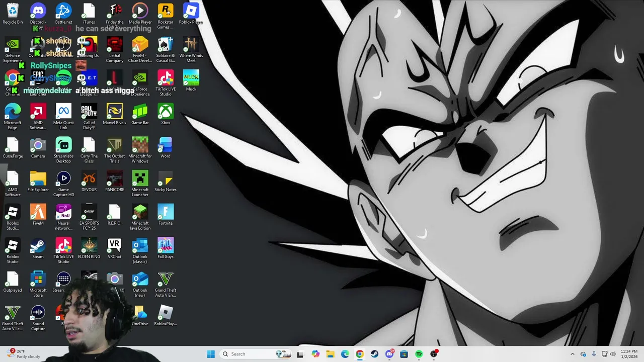The height and width of the screenshot is (362, 644).
Task: Open The Outlast Trials shortcut
Action: click(x=114, y=150)
